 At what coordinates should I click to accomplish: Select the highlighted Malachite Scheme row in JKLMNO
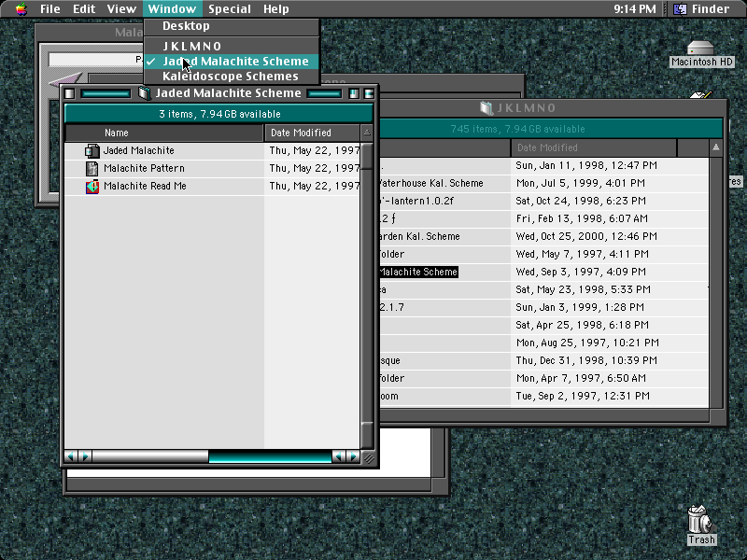[x=418, y=273]
